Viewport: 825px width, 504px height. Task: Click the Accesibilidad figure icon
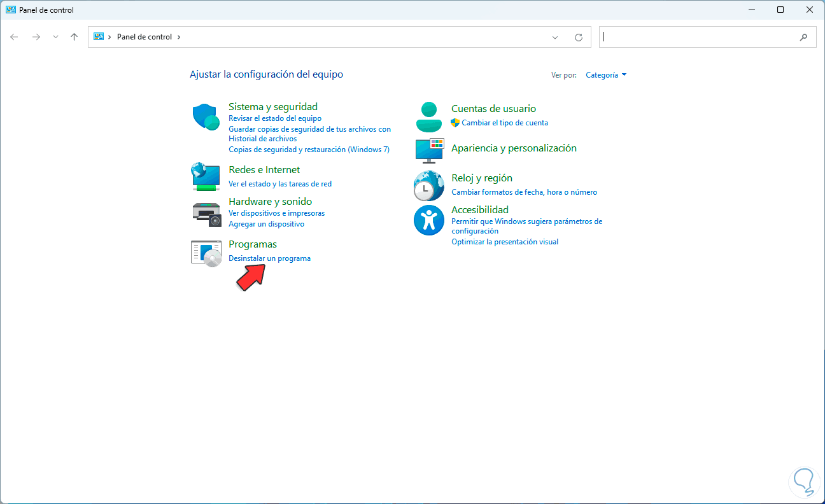429,220
